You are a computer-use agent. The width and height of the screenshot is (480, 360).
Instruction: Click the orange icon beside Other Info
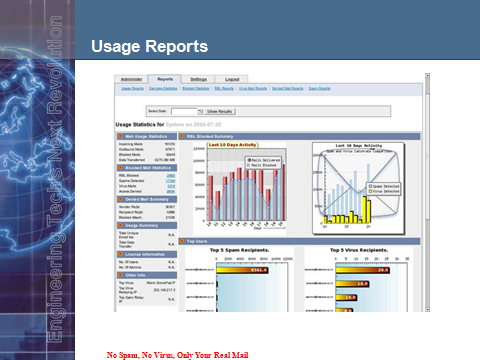coord(121,275)
